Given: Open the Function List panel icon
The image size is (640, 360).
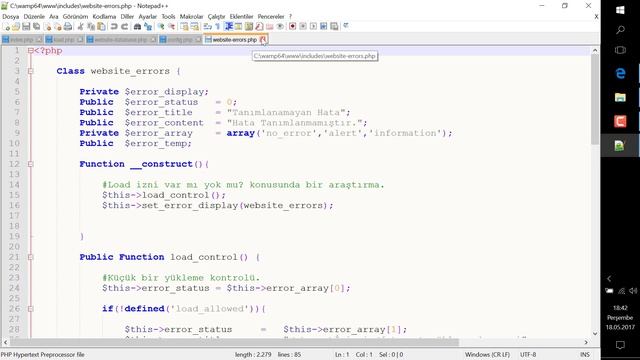Looking at the screenshot, I should click(259, 27).
